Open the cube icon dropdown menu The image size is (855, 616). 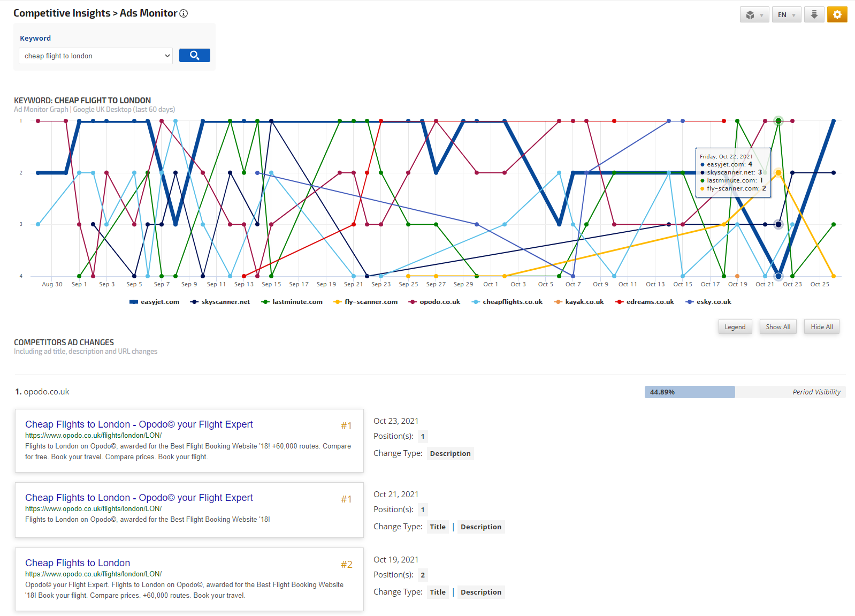754,15
